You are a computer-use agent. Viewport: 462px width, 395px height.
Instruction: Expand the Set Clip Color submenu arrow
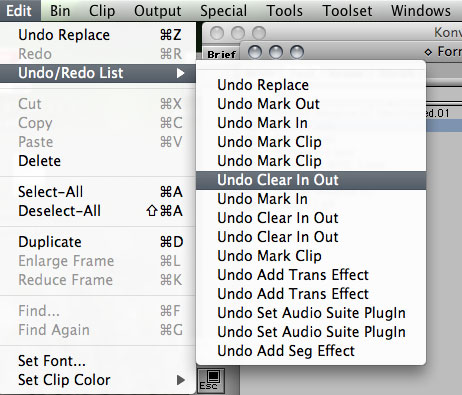click(x=180, y=380)
